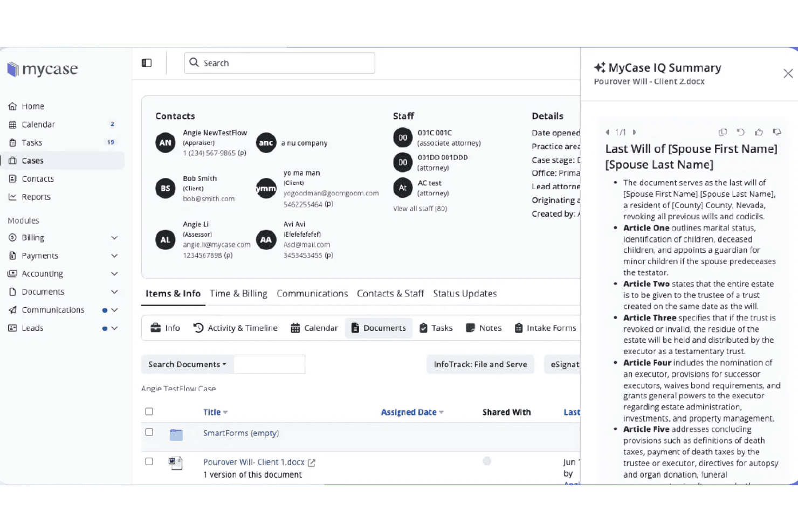The width and height of the screenshot is (798, 532).
Task: Click the search magnifier icon
Action: coord(194,63)
